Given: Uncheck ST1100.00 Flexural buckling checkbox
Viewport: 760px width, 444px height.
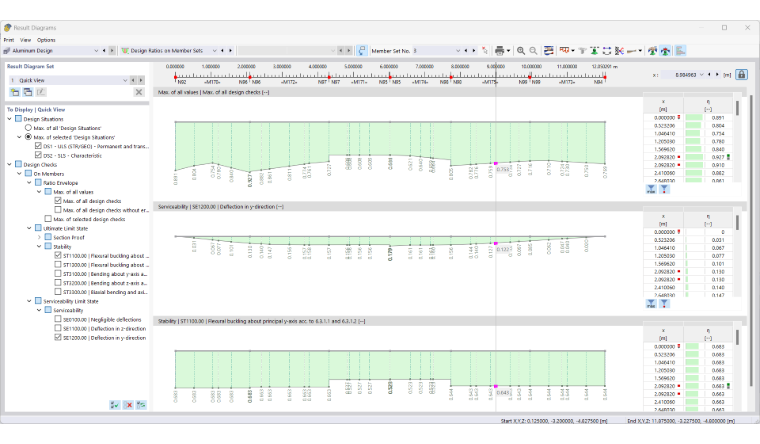Looking at the screenshot, I should pos(58,255).
